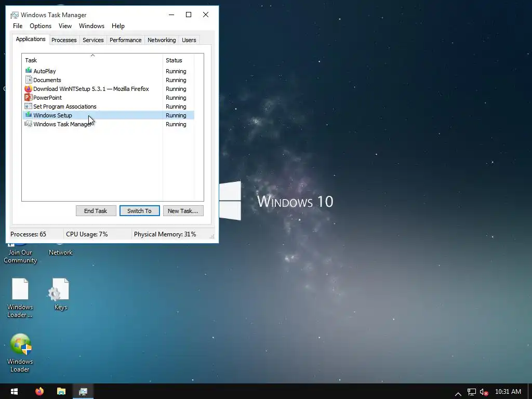Click the Switch To button

pyautogui.click(x=139, y=211)
